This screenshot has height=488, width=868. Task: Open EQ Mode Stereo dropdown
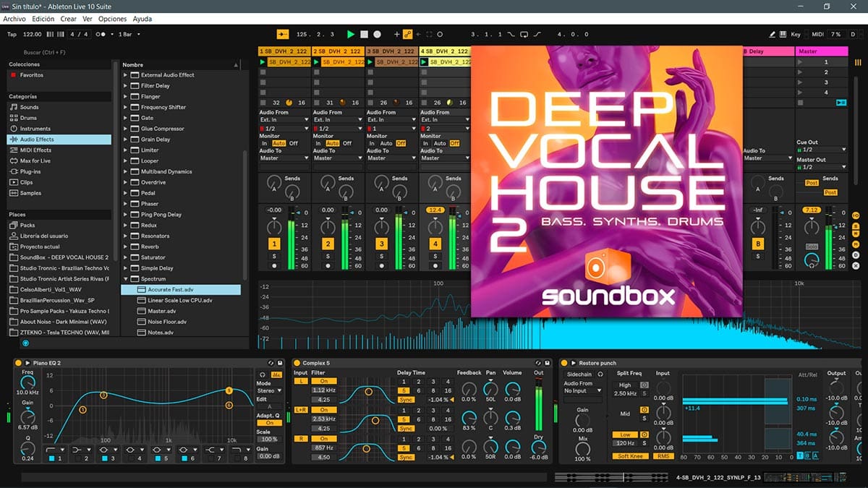pos(269,390)
